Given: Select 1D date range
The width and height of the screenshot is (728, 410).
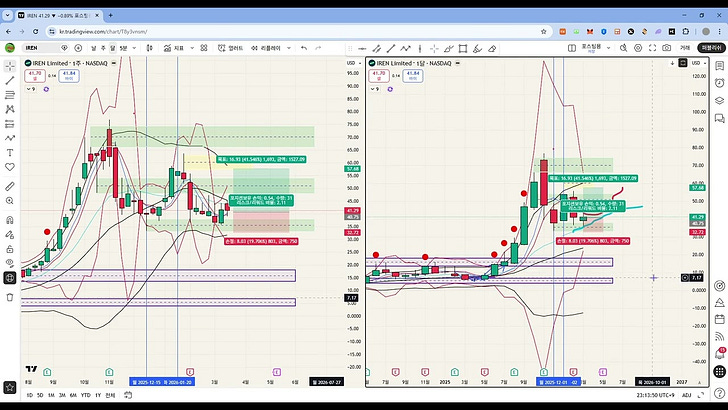Looking at the screenshot, I should (29, 395).
